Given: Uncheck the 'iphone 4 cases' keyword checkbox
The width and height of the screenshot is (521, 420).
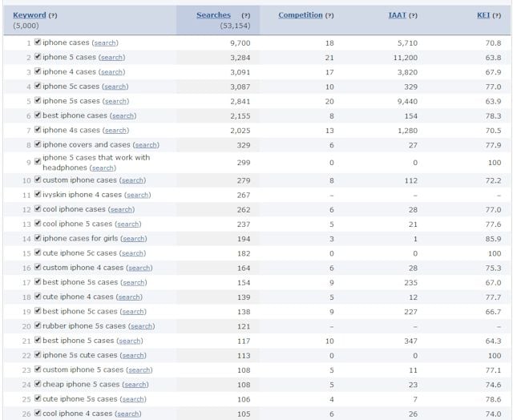Looking at the screenshot, I should point(38,71).
